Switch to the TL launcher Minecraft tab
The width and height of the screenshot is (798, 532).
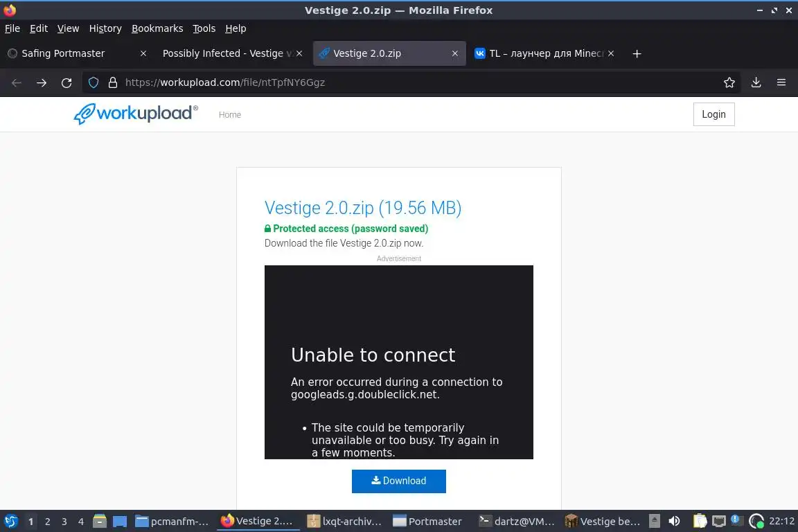(544, 53)
